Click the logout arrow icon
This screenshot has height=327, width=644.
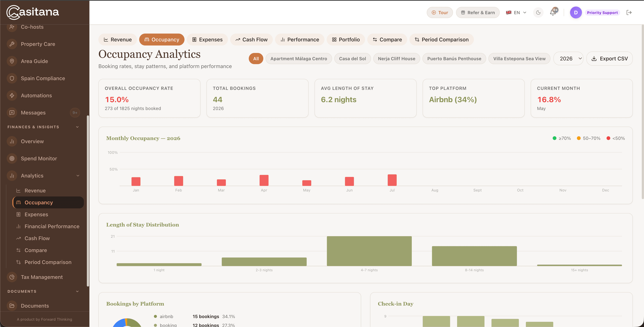[x=629, y=12]
